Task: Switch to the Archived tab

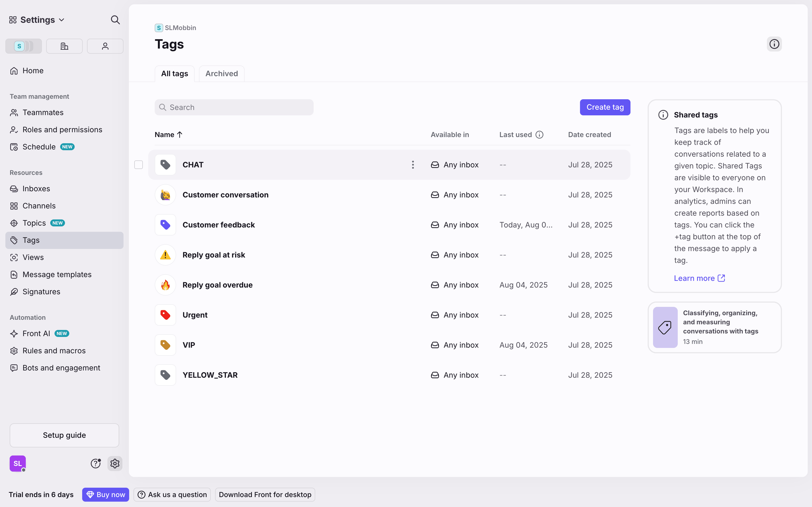Action: [x=222, y=74]
